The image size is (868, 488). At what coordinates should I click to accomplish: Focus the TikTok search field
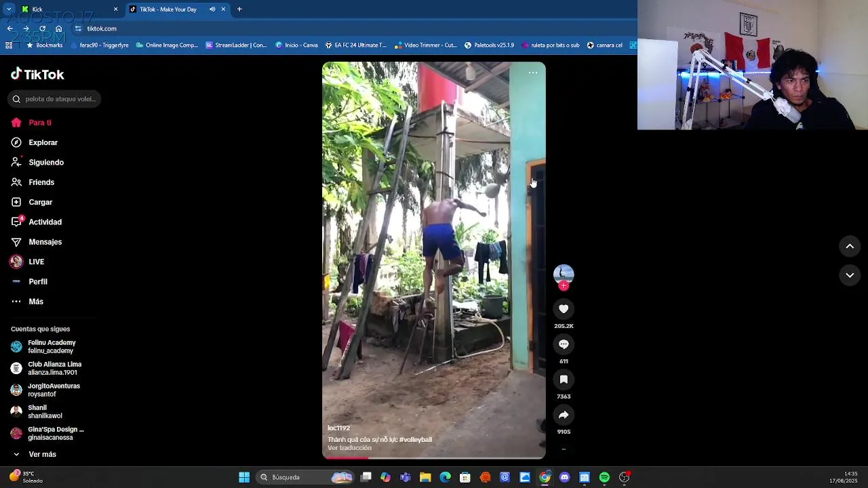[x=54, y=99]
